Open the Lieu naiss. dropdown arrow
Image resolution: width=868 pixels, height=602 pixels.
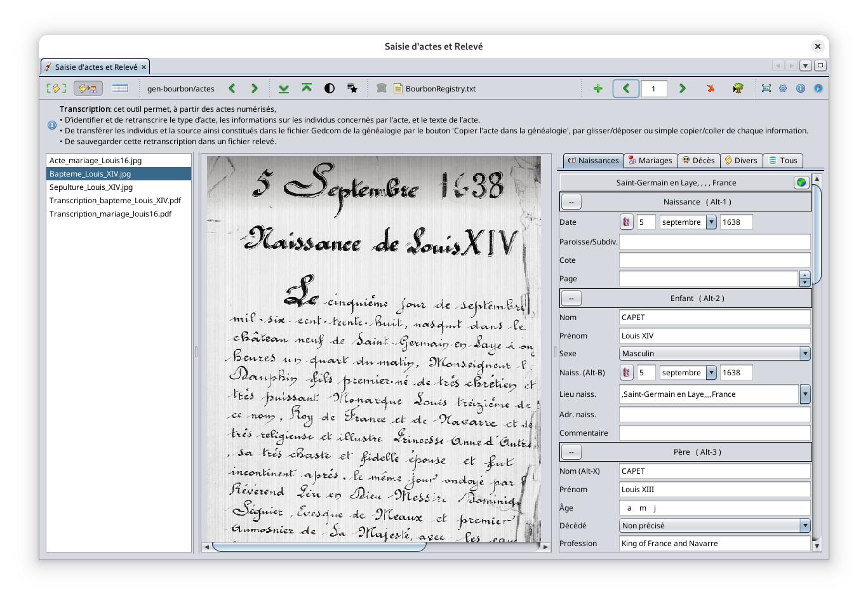coord(805,394)
